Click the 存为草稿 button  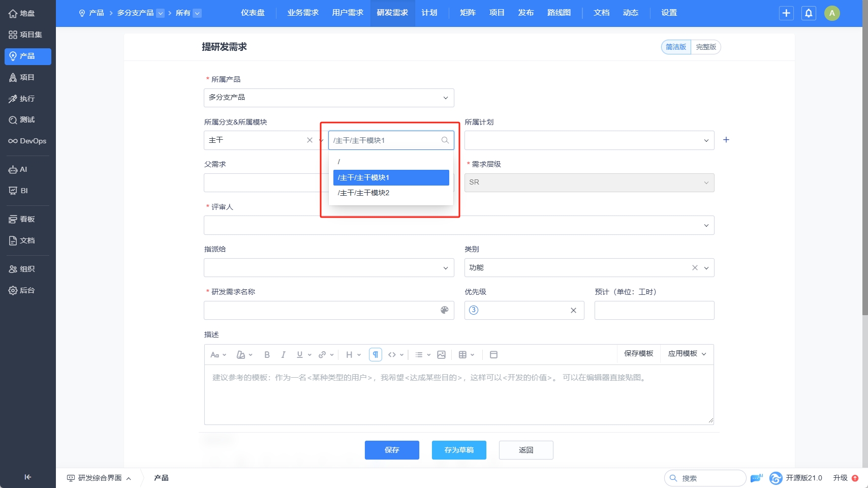click(x=459, y=450)
